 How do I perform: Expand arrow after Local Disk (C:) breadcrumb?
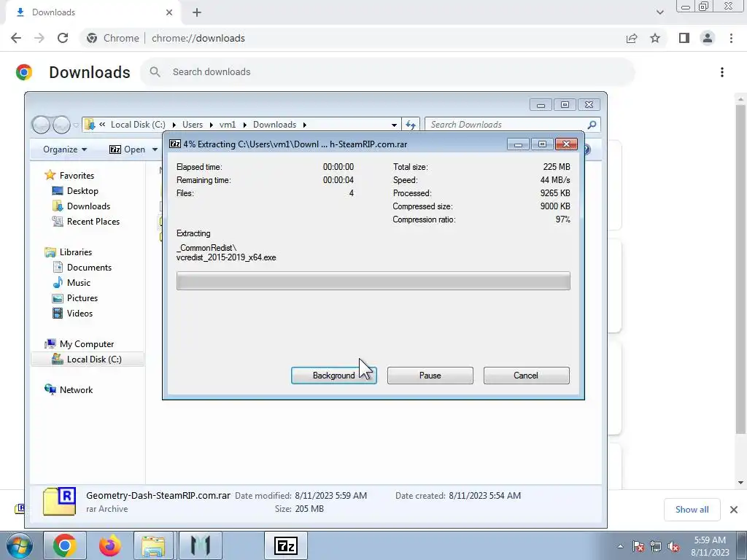coord(174,125)
